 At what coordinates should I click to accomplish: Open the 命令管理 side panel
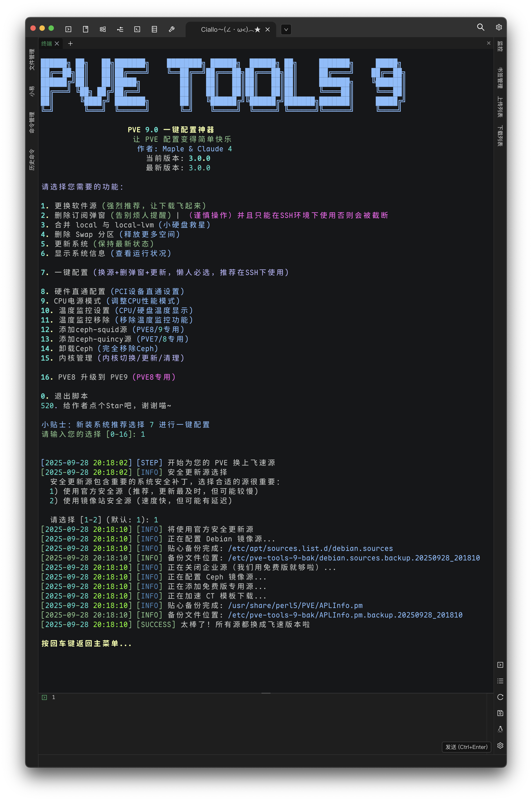tap(32, 122)
